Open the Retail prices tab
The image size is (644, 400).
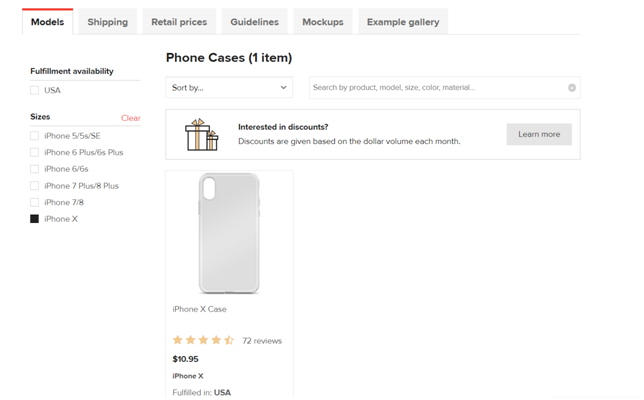pyautogui.click(x=179, y=22)
